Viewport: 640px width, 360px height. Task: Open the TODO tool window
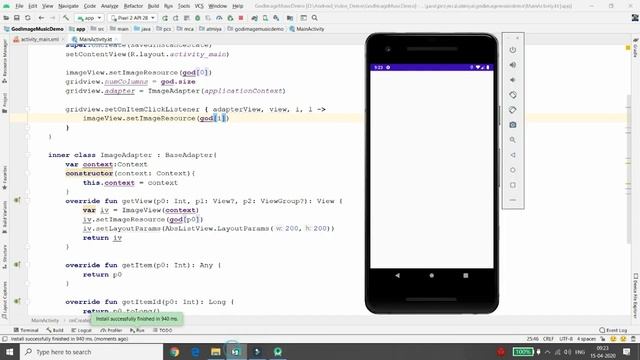(163, 330)
